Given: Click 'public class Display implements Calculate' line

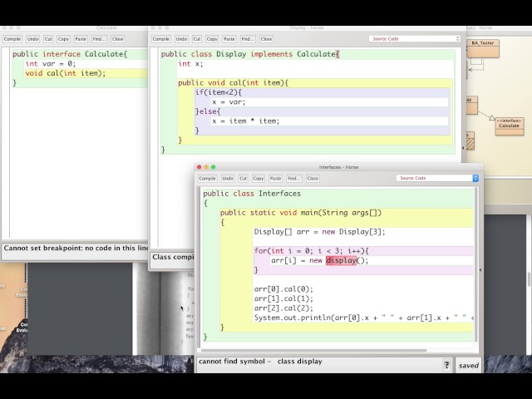Looking at the screenshot, I should click(250, 54).
